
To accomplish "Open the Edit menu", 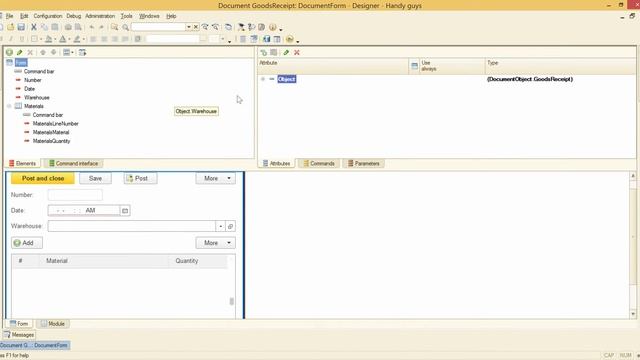I will 24,16.
